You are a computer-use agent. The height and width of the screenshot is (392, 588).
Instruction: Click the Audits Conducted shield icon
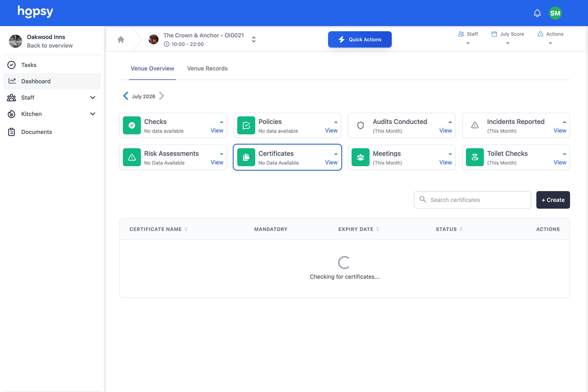tap(361, 125)
